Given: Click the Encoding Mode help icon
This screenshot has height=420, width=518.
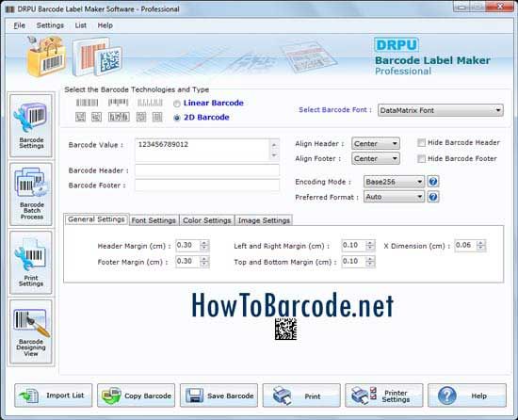Looking at the screenshot, I should (433, 181).
